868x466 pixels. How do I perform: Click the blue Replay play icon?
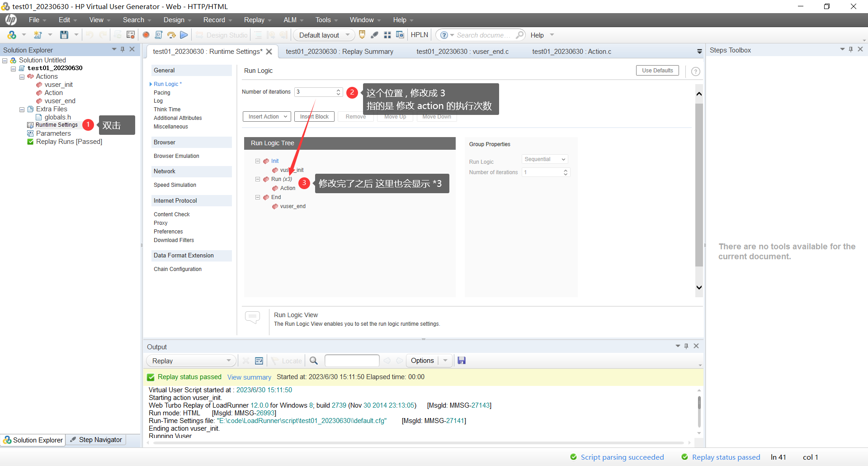pyautogui.click(x=184, y=35)
